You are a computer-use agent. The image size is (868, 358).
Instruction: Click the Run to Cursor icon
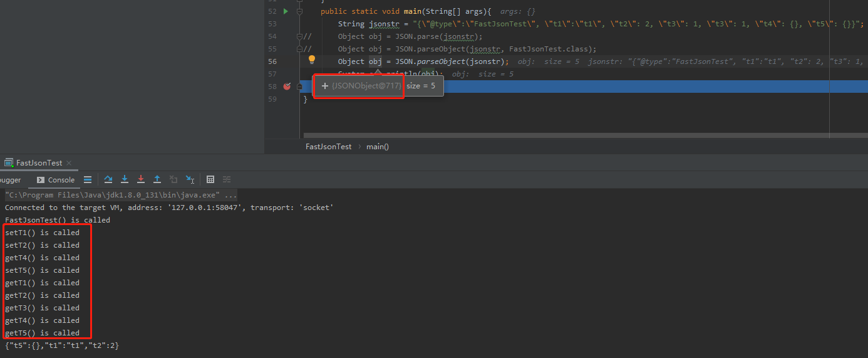coord(190,179)
